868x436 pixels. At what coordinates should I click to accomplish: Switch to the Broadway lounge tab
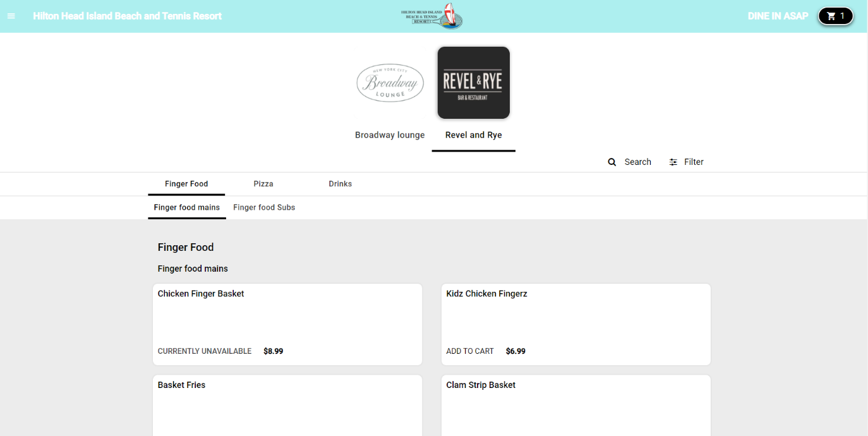pyautogui.click(x=390, y=135)
